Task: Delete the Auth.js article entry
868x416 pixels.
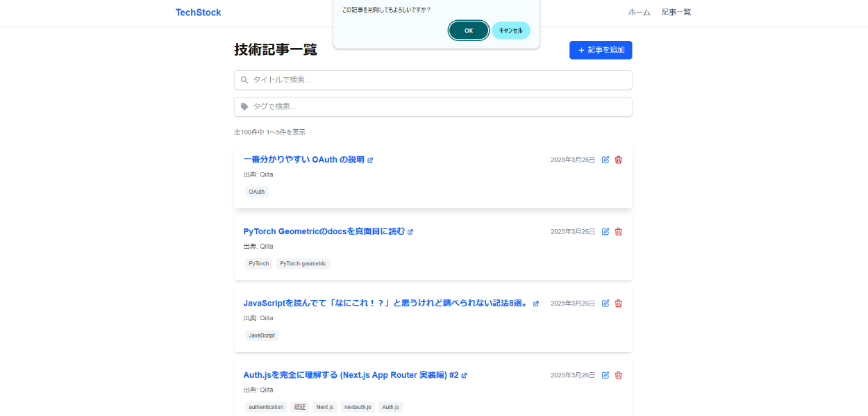Action: click(x=619, y=375)
